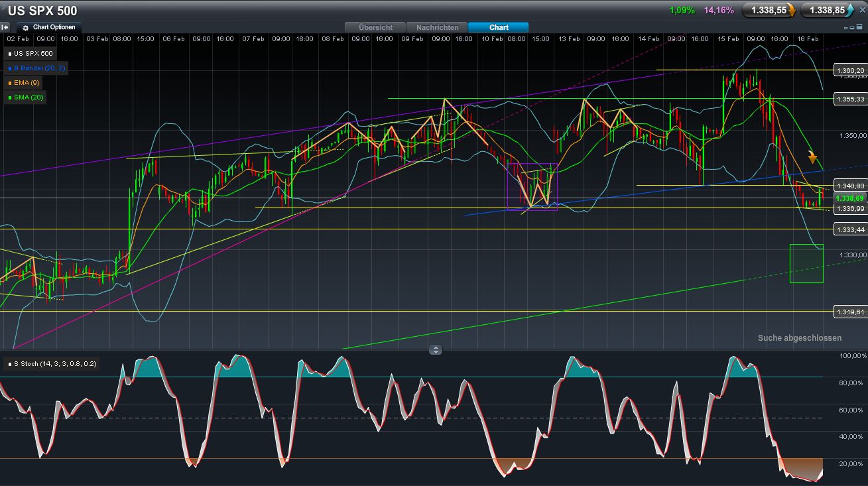
Task: Click the 14,16% purple percentage value
Action: tap(717, 11)
